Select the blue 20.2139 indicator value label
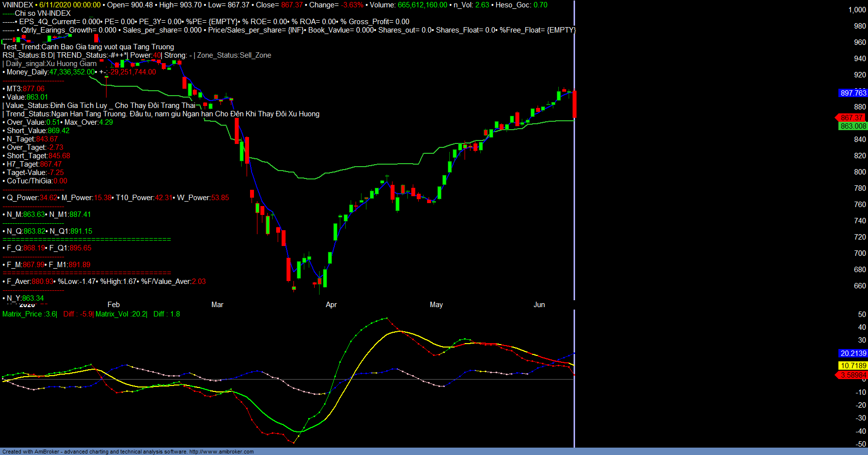Viewport: 868px width, 455px height. pos(853,353)
